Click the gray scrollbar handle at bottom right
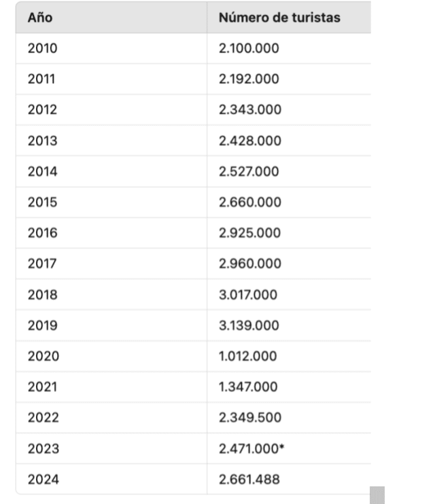Image resolution: width=435 pixels, height=504 pixels. point(377,495)
